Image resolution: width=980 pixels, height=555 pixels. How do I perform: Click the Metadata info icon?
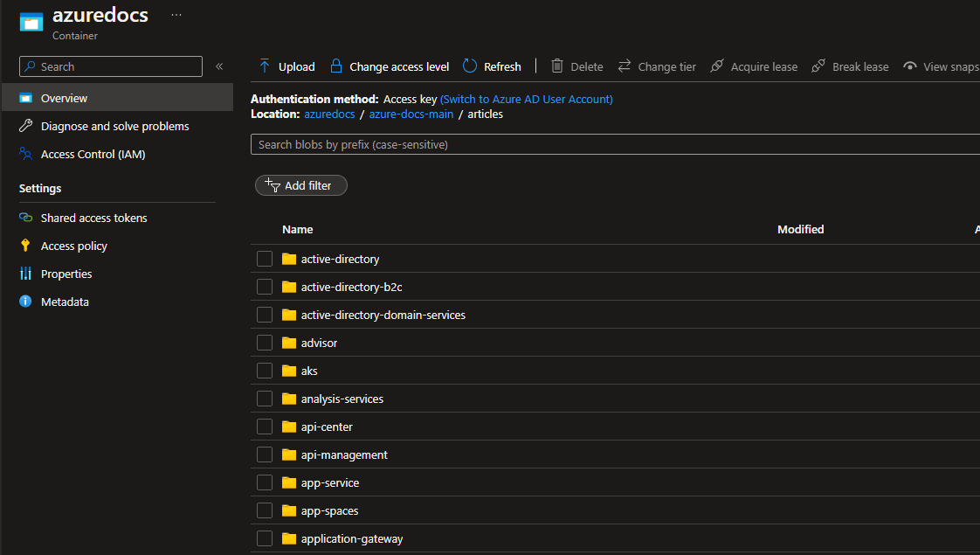point(25,302)
